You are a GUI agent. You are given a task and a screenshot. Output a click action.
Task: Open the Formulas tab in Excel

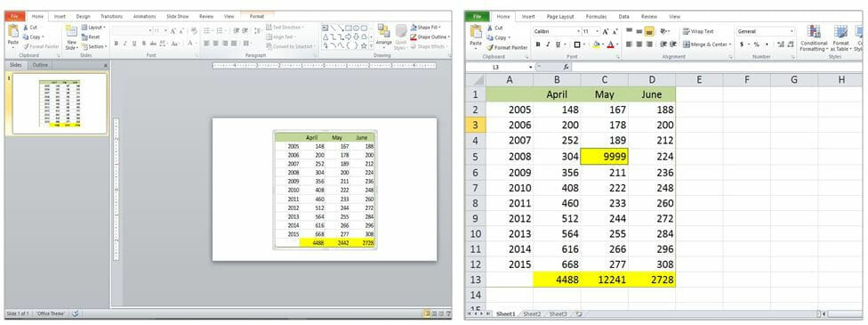point(596,17)
